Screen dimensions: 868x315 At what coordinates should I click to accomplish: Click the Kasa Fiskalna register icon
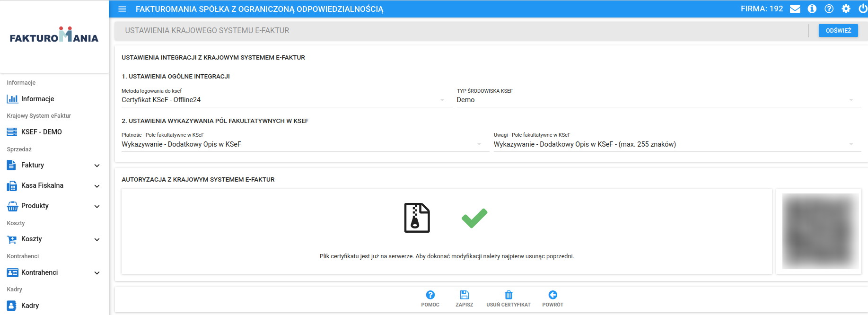12,186
